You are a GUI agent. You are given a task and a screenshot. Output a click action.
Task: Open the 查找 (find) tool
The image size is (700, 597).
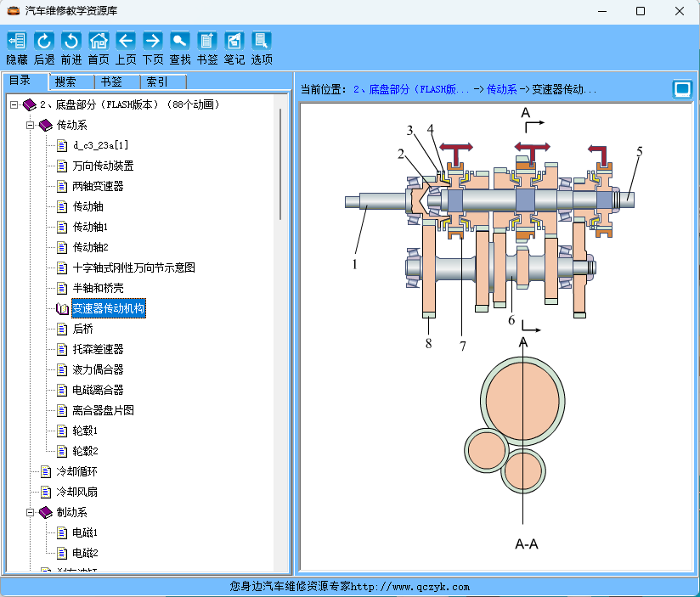coord(180,41)
